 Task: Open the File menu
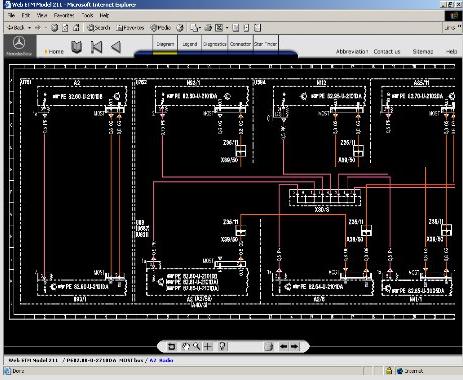[11, 15]
